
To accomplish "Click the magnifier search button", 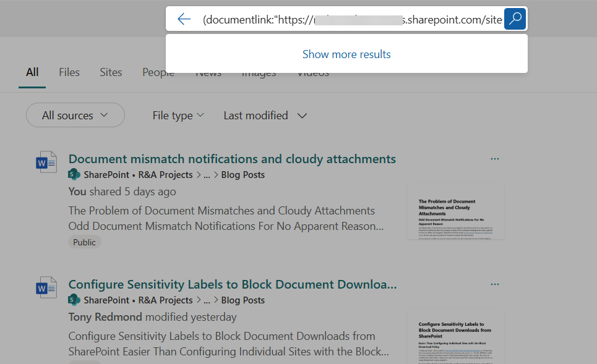I will pyautogui.click(x=515, y=19).
